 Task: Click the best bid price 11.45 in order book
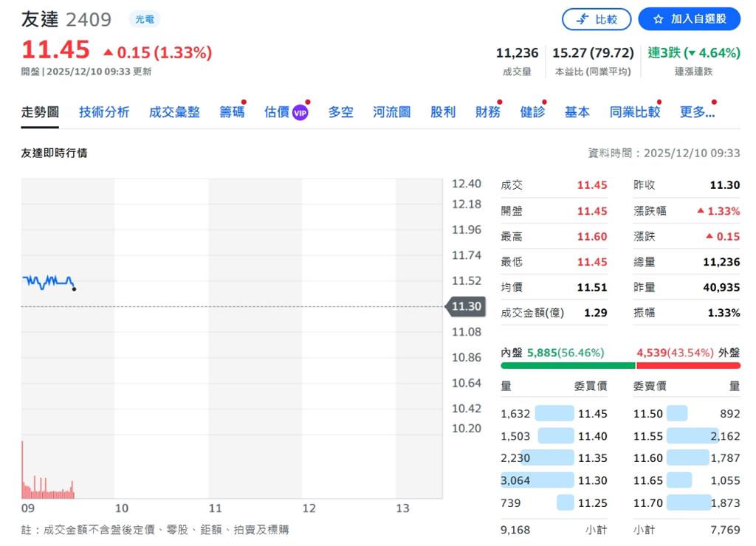(x=591, y=413)
